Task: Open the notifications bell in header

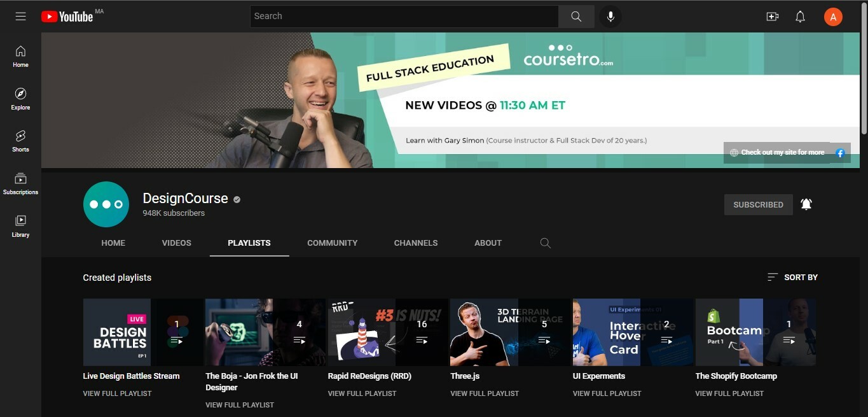Action: point(801,17)
